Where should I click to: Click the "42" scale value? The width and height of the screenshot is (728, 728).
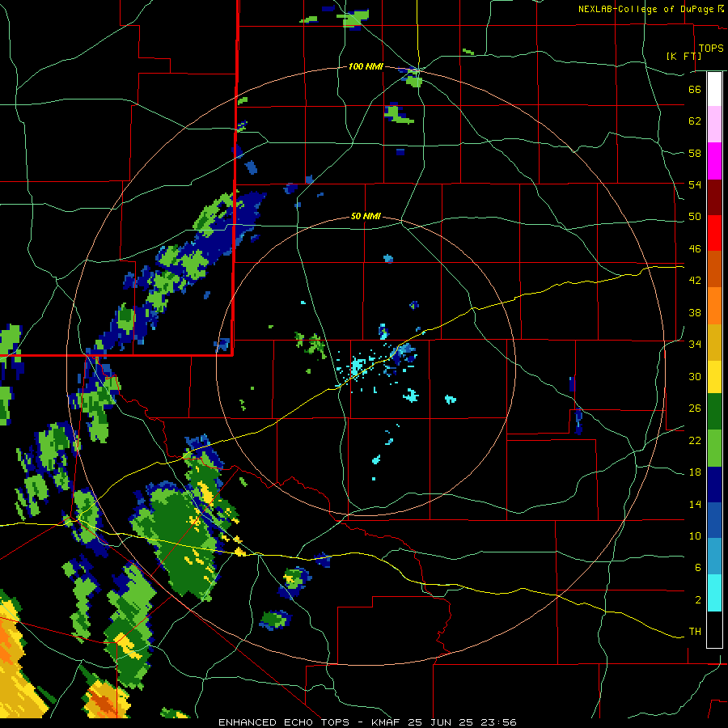point(695,281)
